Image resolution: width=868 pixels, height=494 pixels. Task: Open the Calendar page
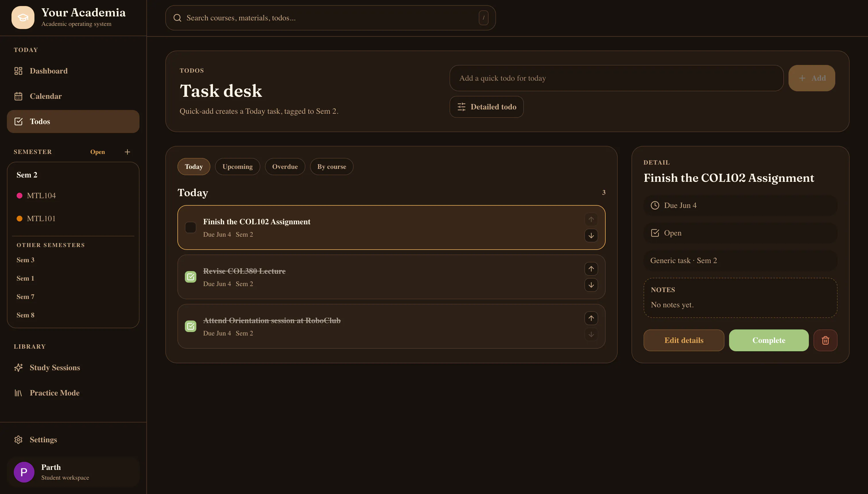pyautogui.click(x=73, y=96)
